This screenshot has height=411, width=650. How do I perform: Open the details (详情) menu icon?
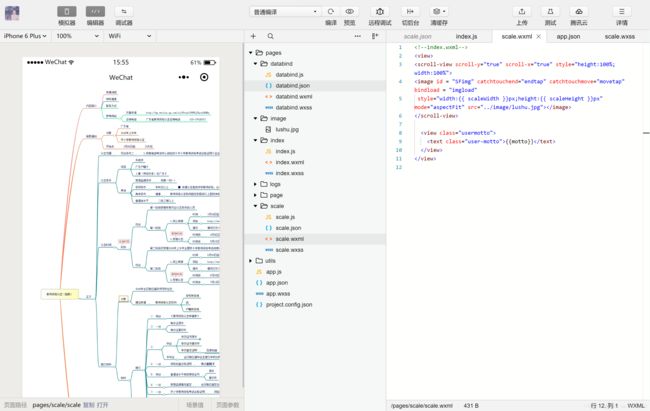(621, 12)
